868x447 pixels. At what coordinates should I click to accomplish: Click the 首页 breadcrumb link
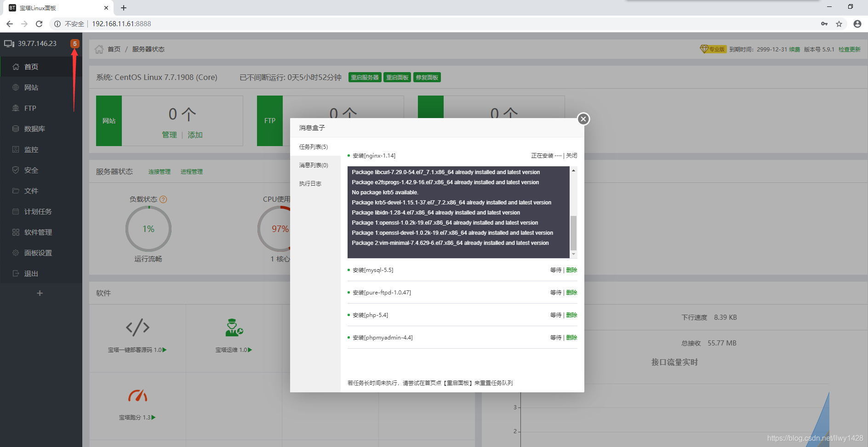(x=114, y=49)
